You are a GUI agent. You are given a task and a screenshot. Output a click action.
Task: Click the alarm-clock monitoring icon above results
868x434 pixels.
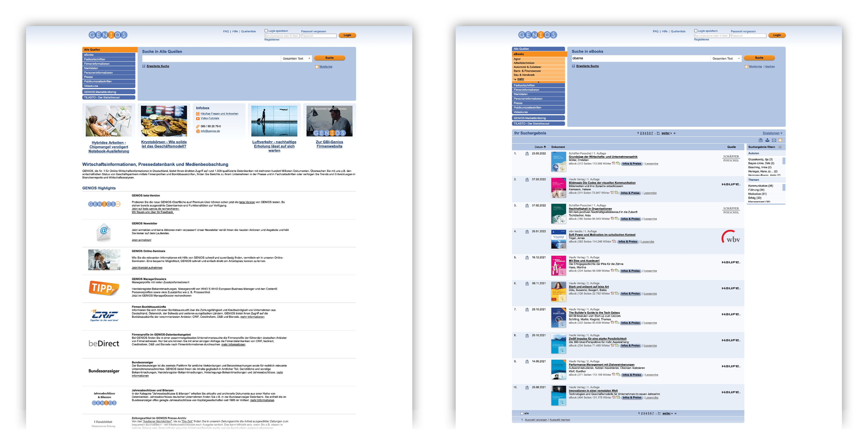[780, 140]
